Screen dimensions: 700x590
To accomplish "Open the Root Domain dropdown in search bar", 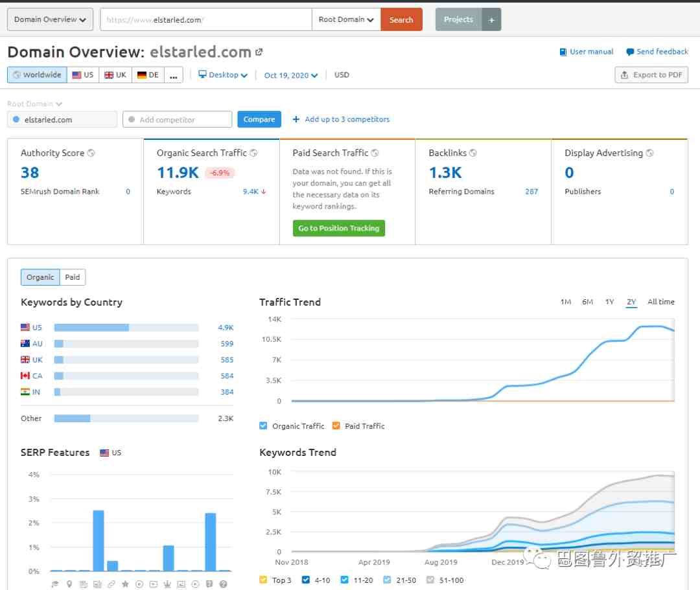I will click(346, 19).
